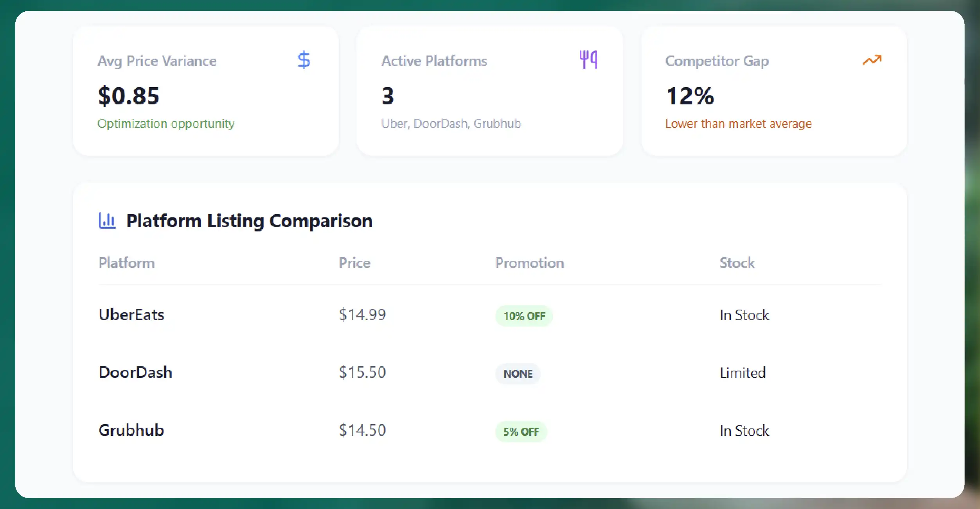
Task: Click the Promotion column header
Action: (530, 263)
